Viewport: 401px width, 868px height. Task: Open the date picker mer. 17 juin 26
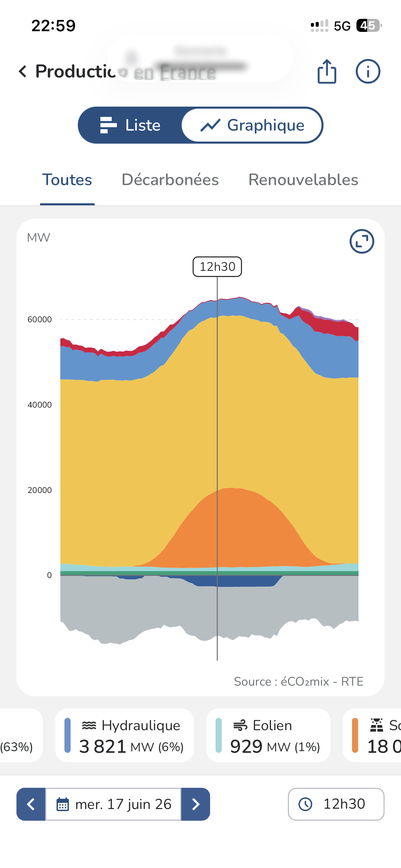coord(113,804)
